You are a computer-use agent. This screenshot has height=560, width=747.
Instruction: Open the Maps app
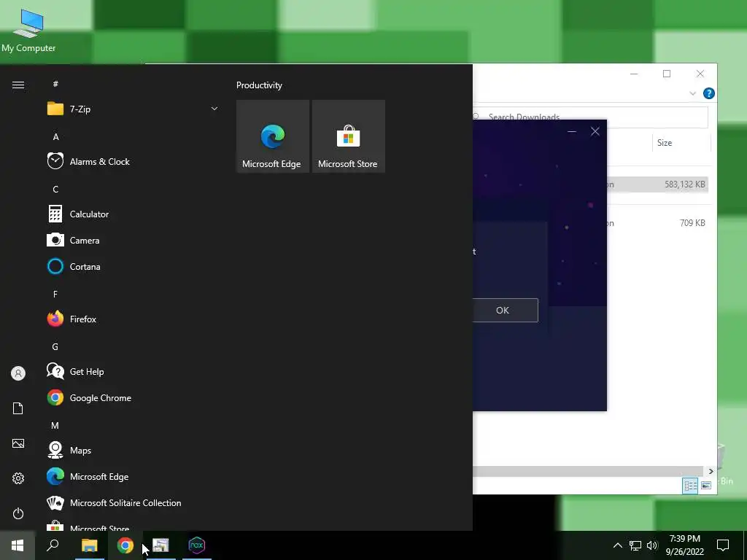132,450
